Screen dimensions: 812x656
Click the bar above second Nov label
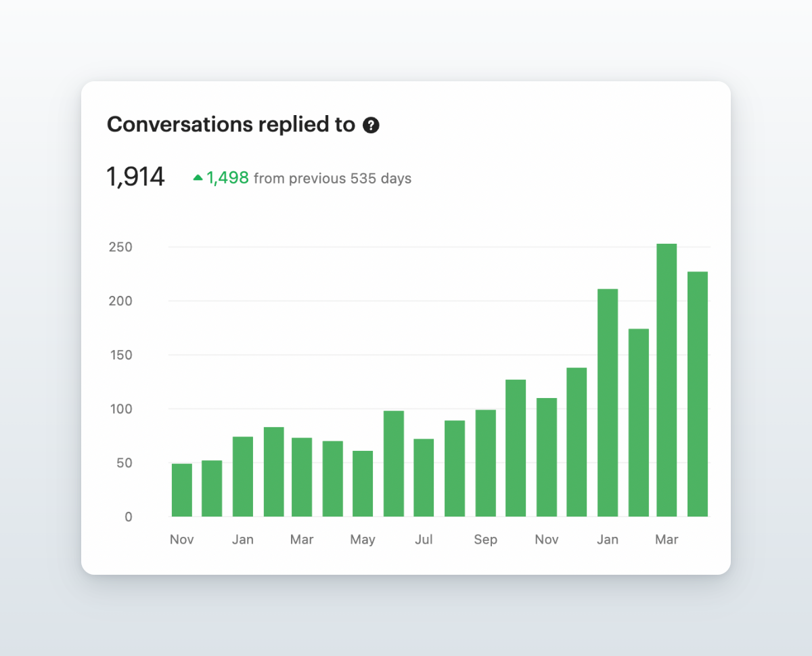click(547, 457)
